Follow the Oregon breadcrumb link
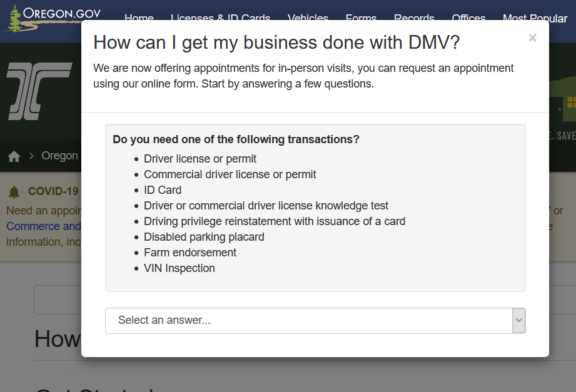 coord(60,156)
